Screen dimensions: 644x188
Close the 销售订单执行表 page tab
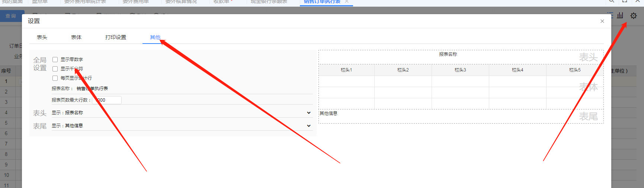(x=346, y=1)
